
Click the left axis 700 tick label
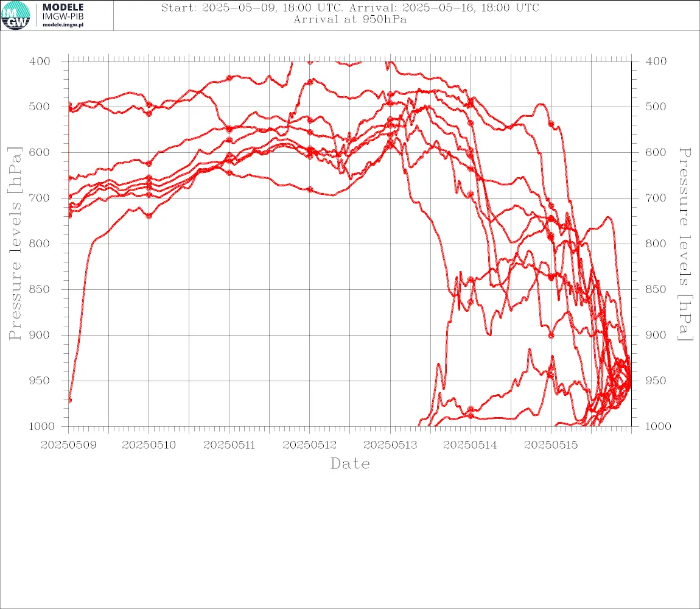(x=40, y=198)
